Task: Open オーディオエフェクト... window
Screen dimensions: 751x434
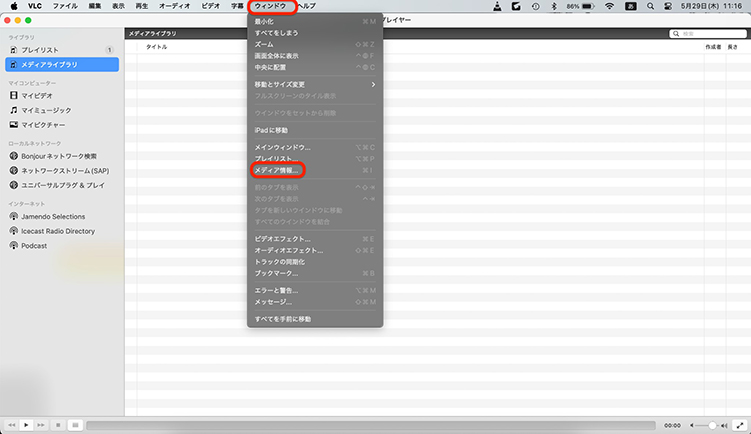Action: 315,251
